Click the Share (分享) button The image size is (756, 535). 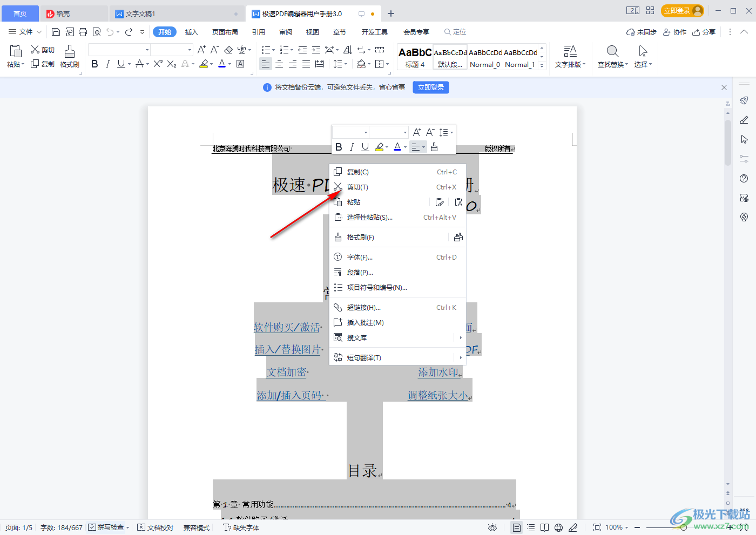(x=704, y=32)
